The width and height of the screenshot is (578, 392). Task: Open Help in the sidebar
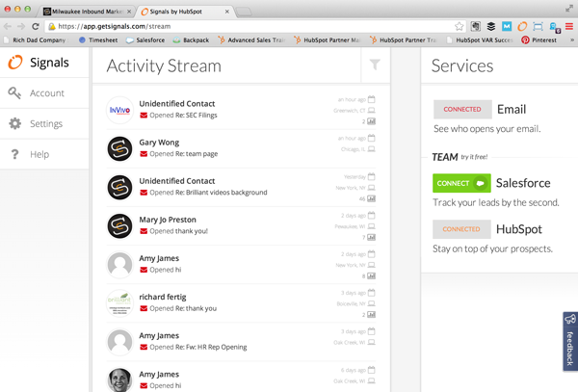coord(44,154)
